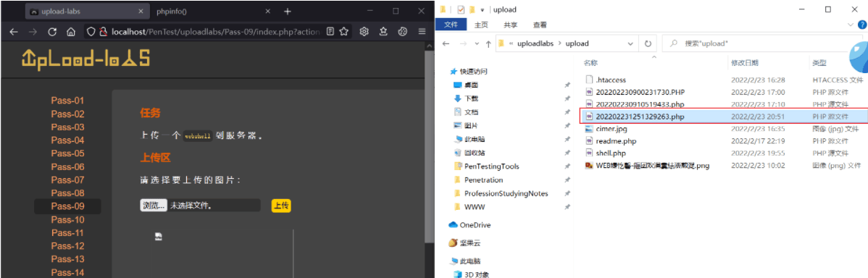The image size is (868, 278).
Task: Go back in File Explorer
Action: (x=446, y=43)
